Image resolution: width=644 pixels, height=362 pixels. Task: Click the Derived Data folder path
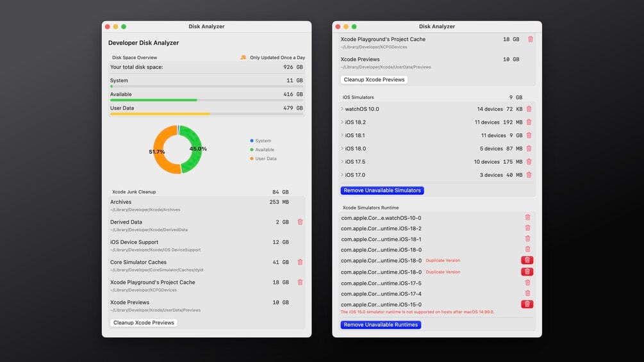149,230
